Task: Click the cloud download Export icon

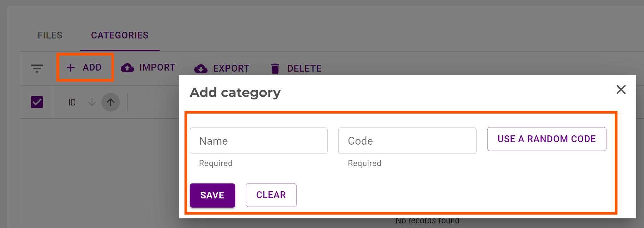Action: [x=201, y=69]
